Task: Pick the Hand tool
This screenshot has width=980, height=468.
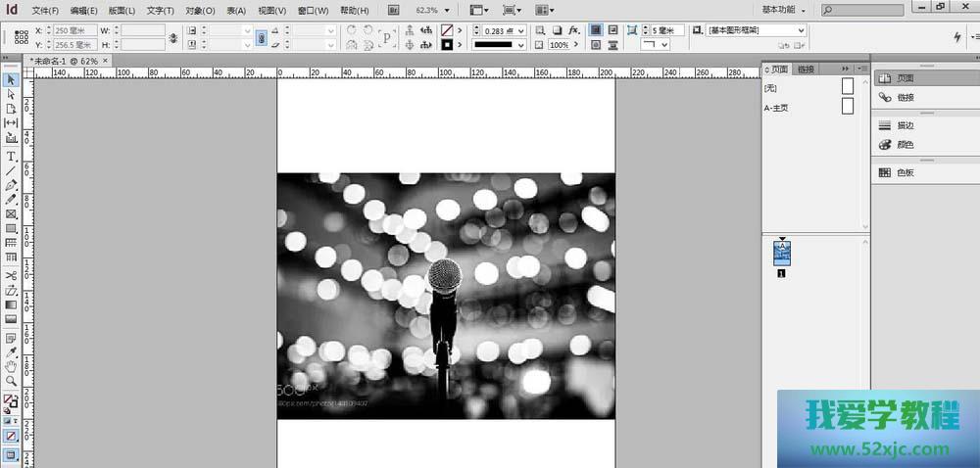Action: 11,366
